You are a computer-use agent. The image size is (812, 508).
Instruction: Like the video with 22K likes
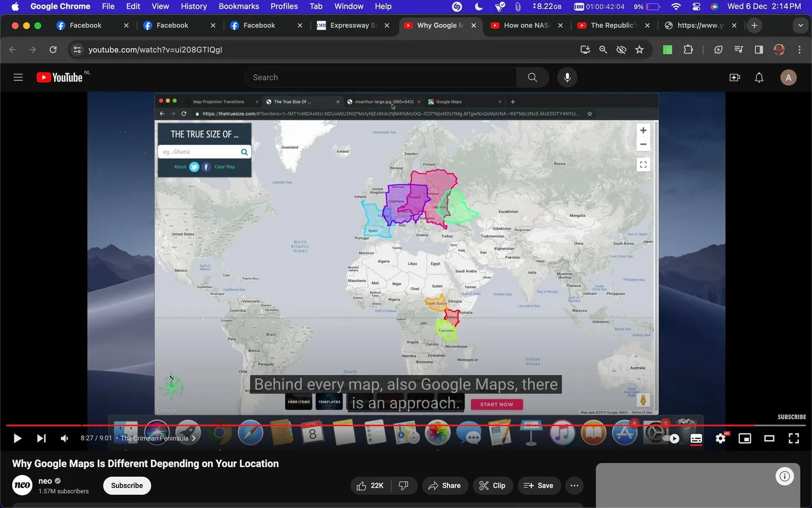[371, 485]
